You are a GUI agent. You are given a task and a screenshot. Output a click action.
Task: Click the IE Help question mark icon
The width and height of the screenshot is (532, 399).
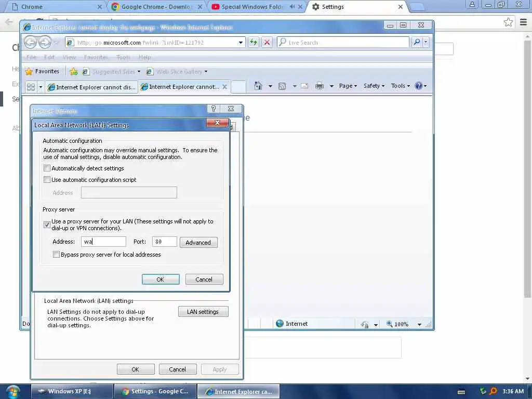(419, 86)
